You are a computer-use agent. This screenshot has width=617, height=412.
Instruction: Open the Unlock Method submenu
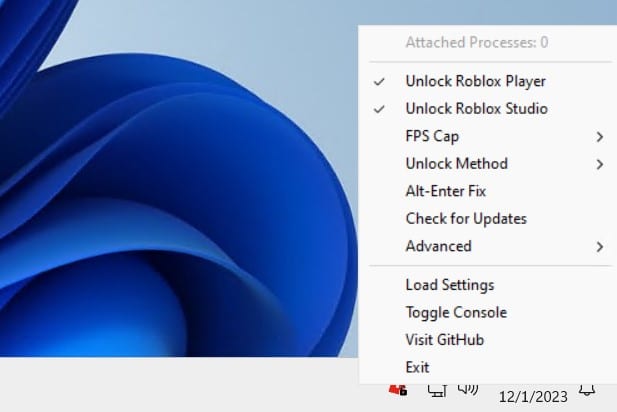tap(488, 164)
